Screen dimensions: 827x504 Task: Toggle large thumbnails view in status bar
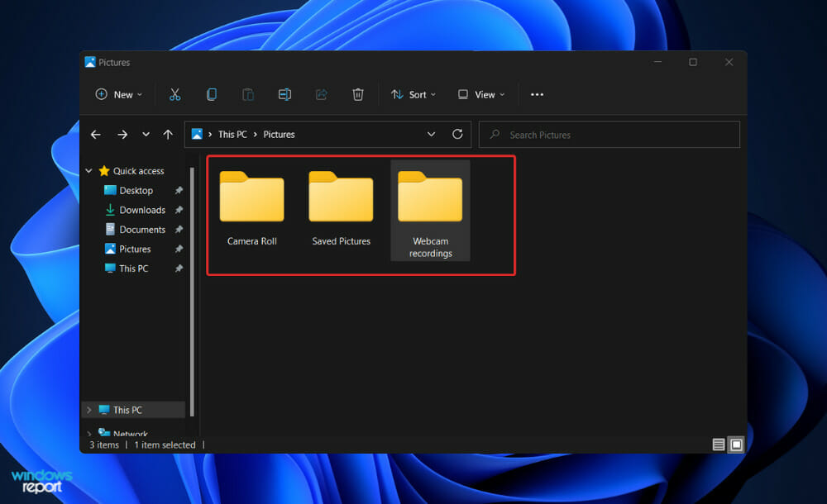coord(735,445)
